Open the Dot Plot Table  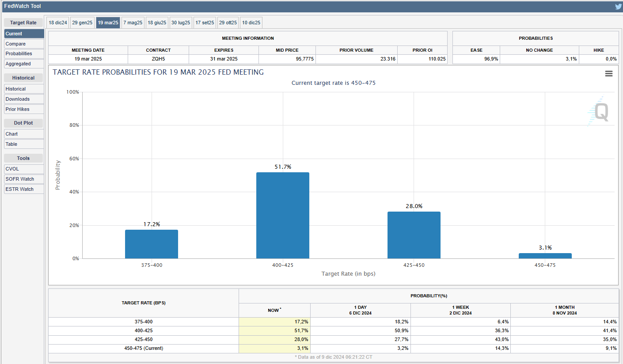(x=24, y=144)
